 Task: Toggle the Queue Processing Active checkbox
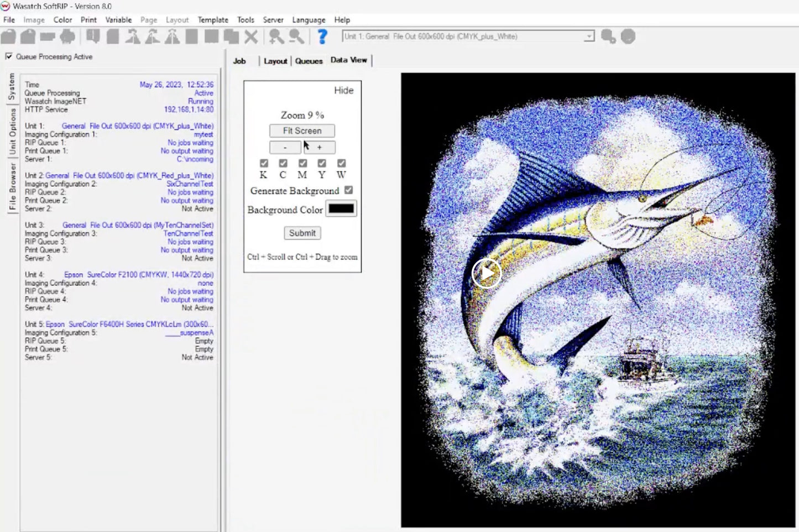pos(9,56)
